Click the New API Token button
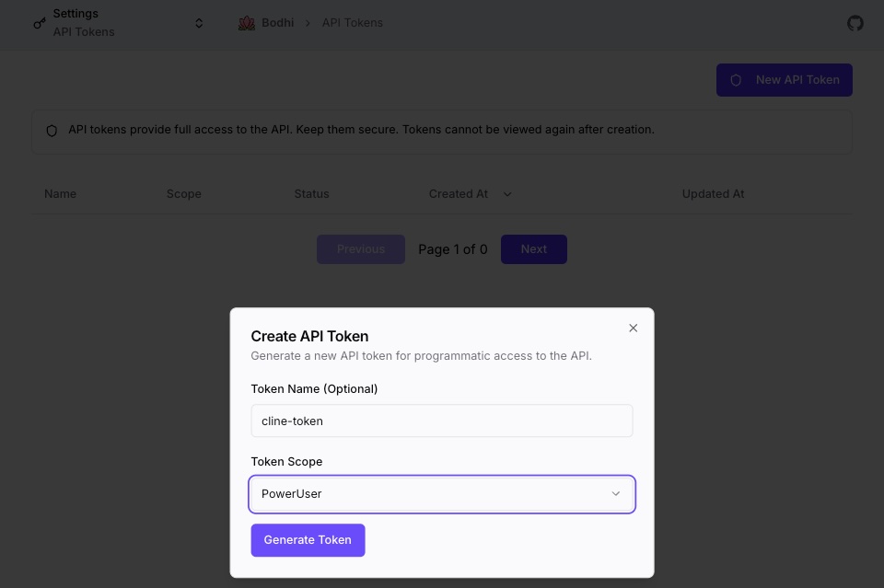Viewport: 884px width, 588px height. click(x=784, y=80)
